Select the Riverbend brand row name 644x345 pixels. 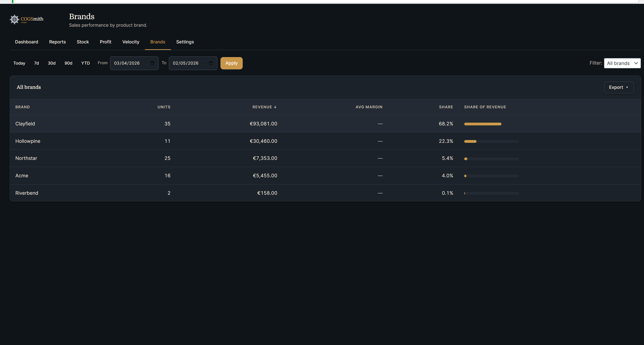[27, 193]
